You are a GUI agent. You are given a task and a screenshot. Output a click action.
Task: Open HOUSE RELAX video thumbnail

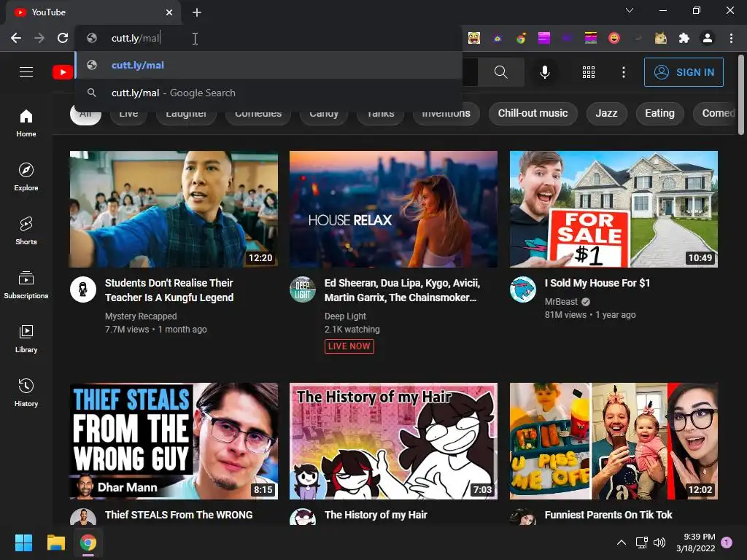[393, 209]
